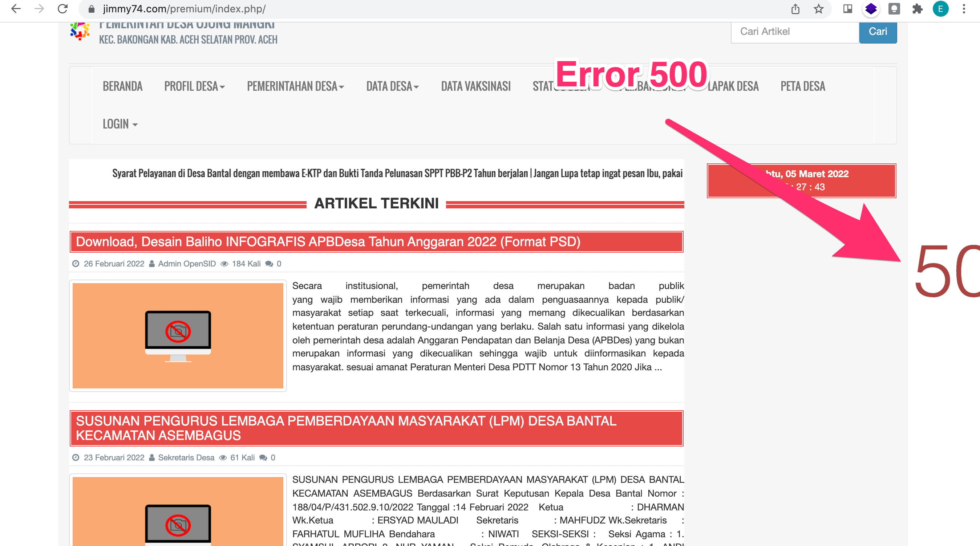Click the 23 Februari 2022 date text
The width and height of the screenshot is (980, 546).
[x=114, y=457]
